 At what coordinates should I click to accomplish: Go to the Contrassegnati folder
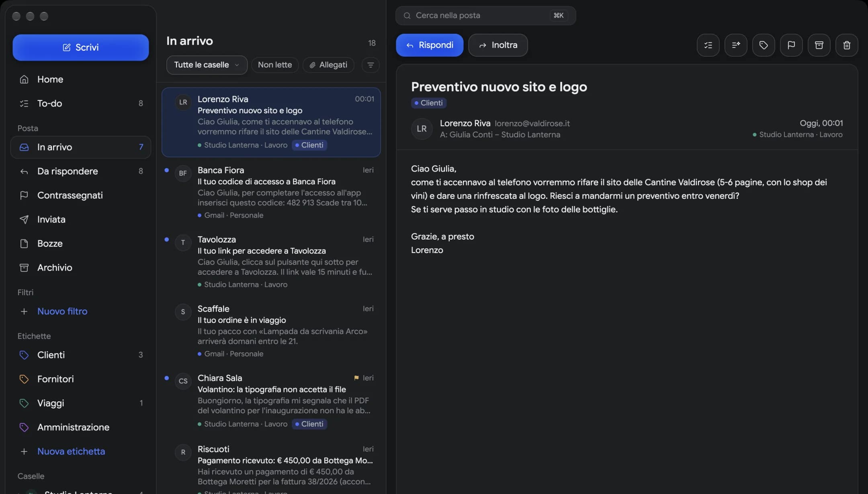point(81,195)
